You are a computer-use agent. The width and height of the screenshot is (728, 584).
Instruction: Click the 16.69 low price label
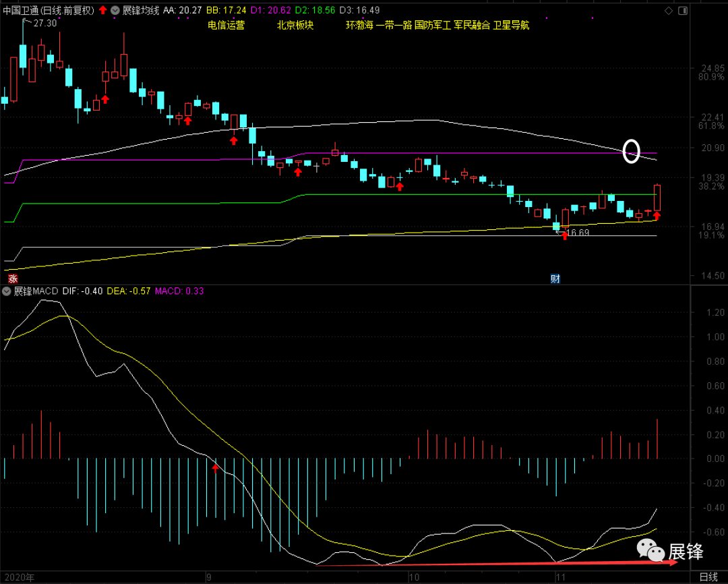point(578,233)
